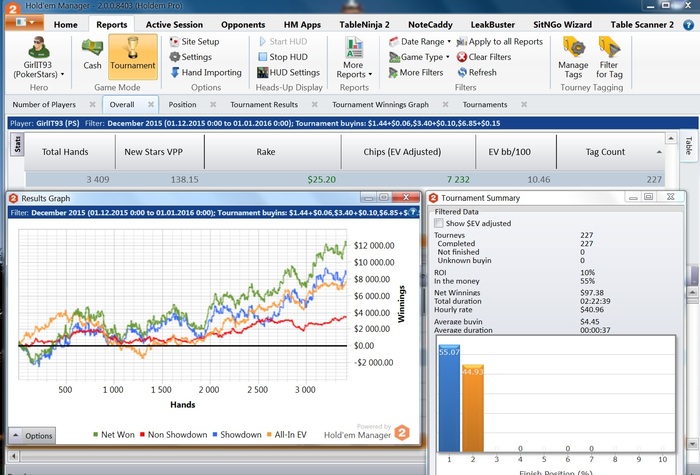This screenshot has height=475, width=700.
Task: Open the LeakBuster tab
Action: [492, 25]
